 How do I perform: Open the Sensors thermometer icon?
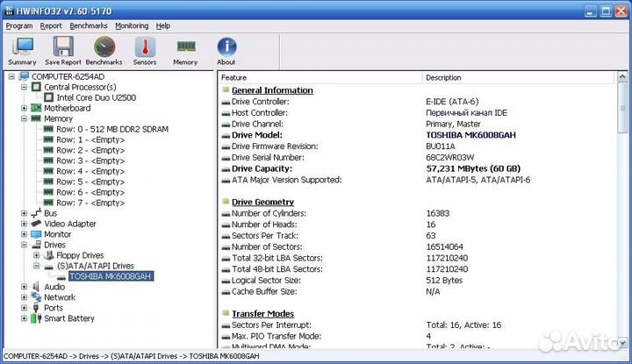coord(145,50)
